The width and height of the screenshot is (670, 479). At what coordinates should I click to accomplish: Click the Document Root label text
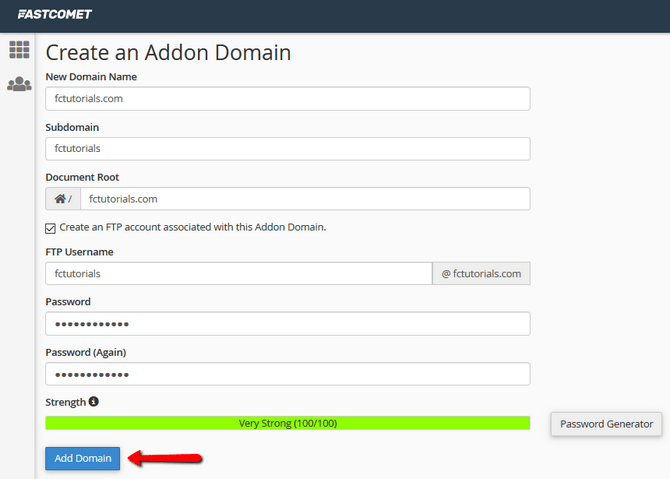[82, 177]
